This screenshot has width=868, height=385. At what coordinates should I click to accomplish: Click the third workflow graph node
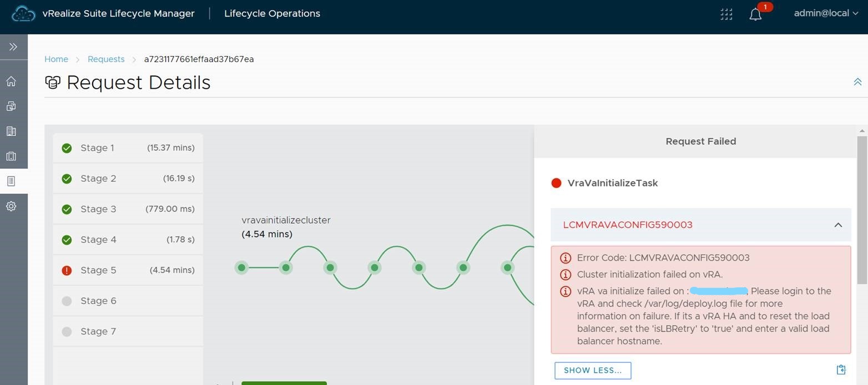click(330, 267)
